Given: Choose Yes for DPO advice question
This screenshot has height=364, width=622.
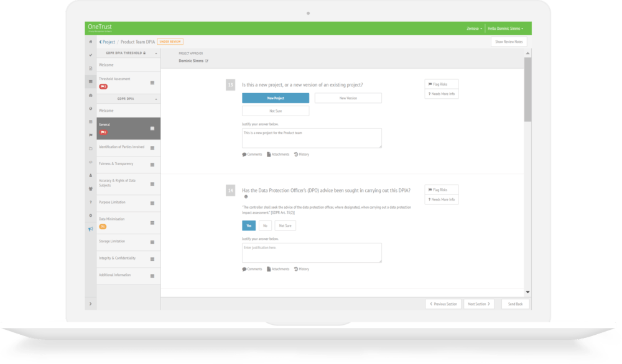Looking at the screenshot, I should (249, 225).
